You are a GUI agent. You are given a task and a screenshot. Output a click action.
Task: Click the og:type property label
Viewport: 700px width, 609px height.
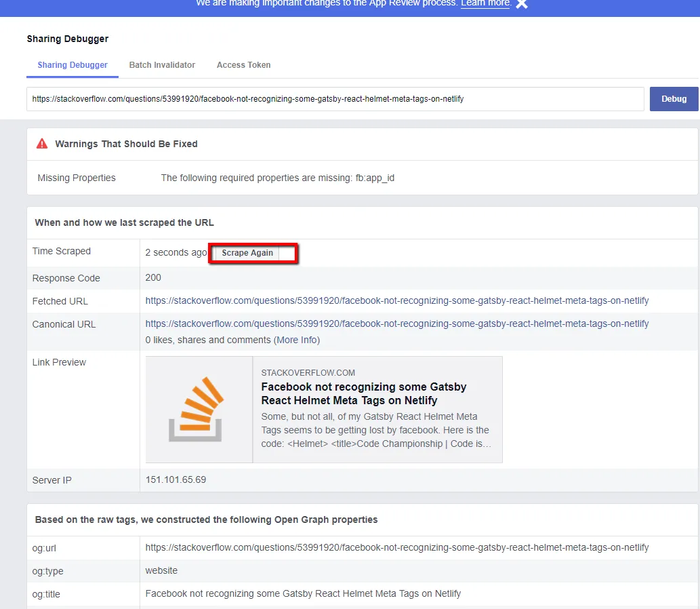pyautogui.click(x=47, y=571)
